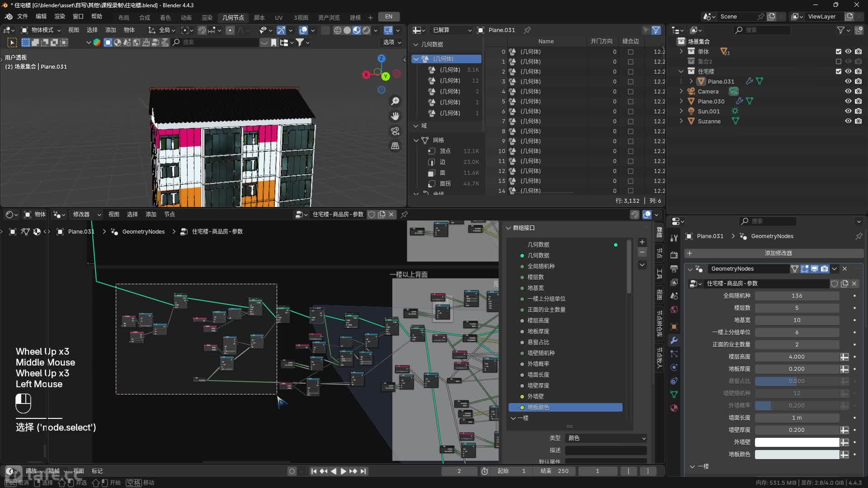868x488 pixels.
Task: Open the 文件 menu
Action: 22,17
